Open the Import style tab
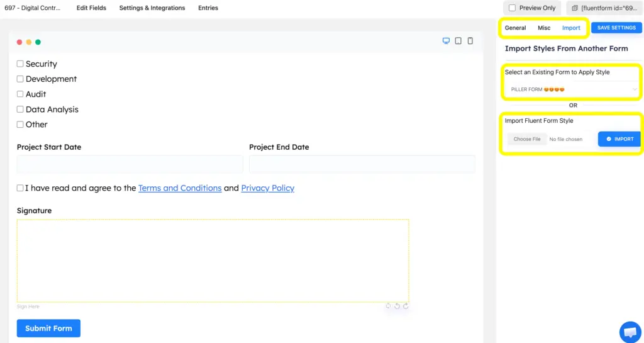Image resolution: width=644 pixels, height=343 pixels. pos(571,28)
